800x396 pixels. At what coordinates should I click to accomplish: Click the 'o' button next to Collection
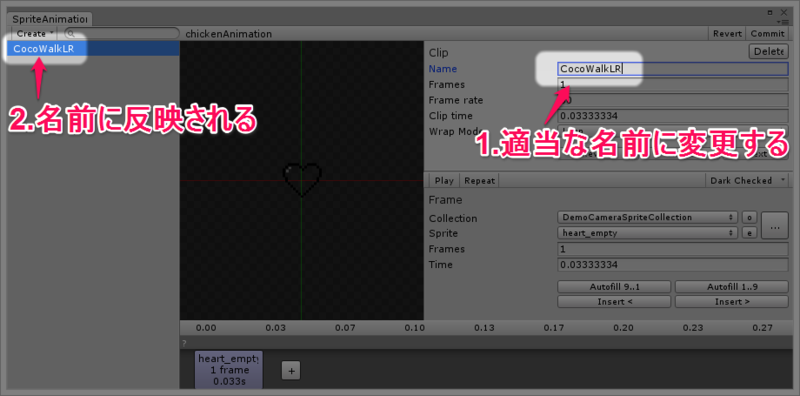click(749, 217)
